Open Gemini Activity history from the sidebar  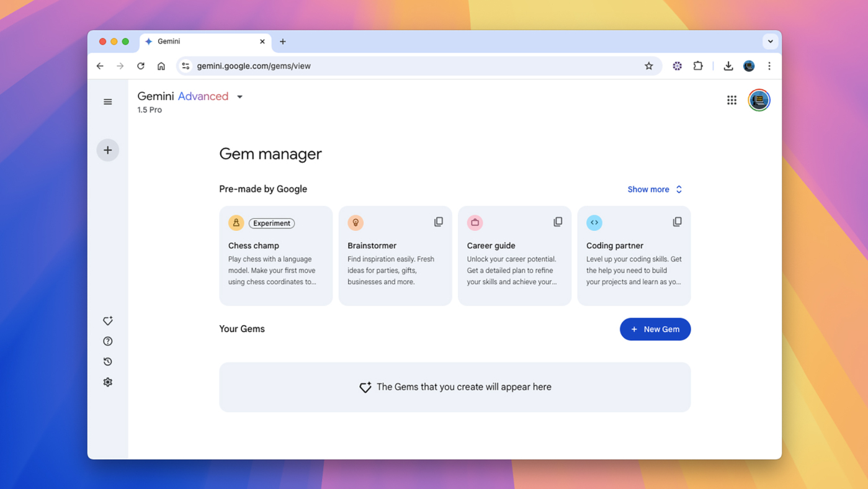107,361
